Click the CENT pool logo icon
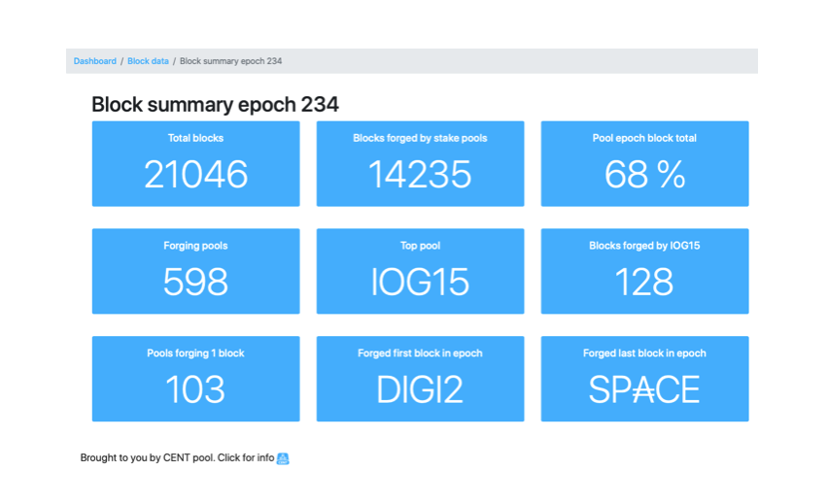Screen dimensions: 828x504 point(283,458)
